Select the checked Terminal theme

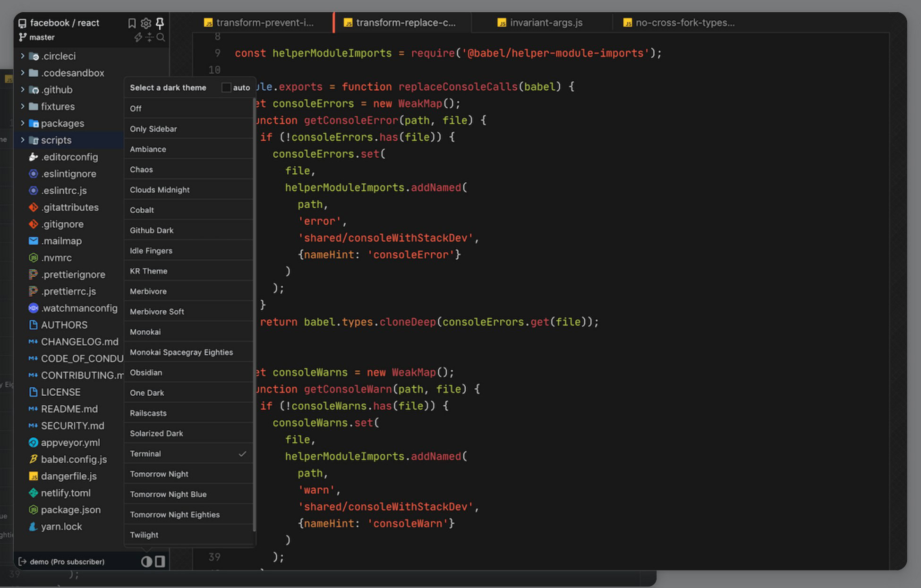(x=188, y=453)
